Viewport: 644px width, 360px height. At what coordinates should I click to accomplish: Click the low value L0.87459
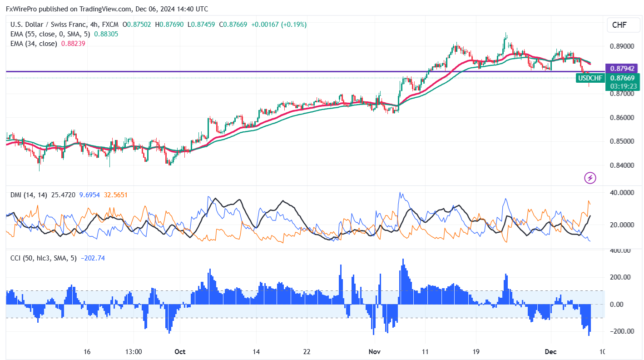(201, 25)
